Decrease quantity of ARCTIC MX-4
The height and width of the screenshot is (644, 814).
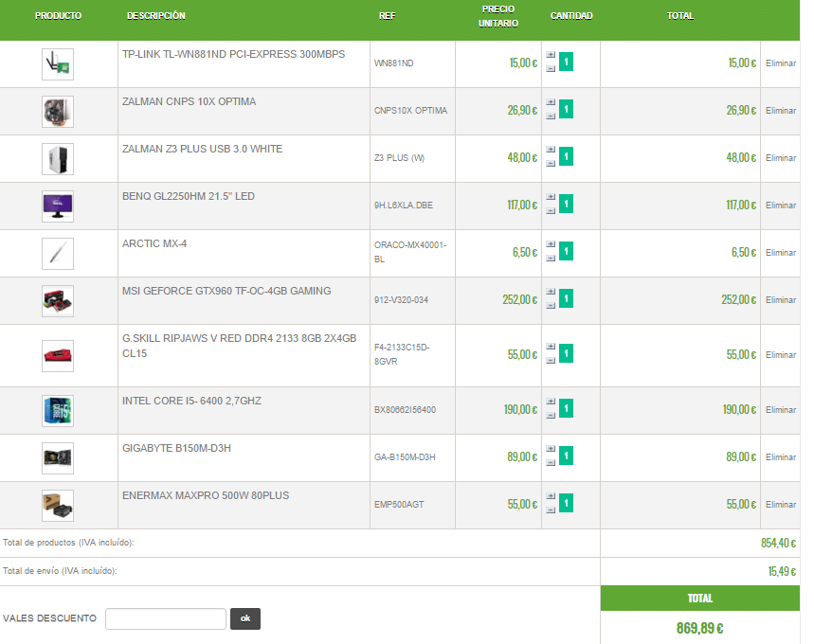[551, 258]
